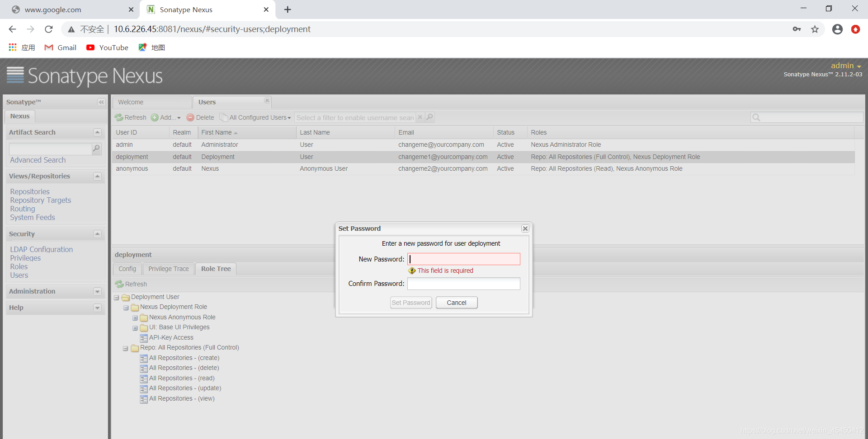Click the quick search box in Users toolbar
868x439 pixels.
(x=807, y=117)
